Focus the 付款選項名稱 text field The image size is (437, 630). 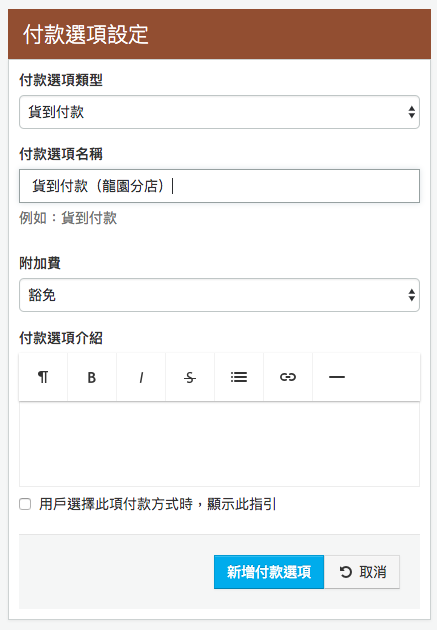[219, 186]
